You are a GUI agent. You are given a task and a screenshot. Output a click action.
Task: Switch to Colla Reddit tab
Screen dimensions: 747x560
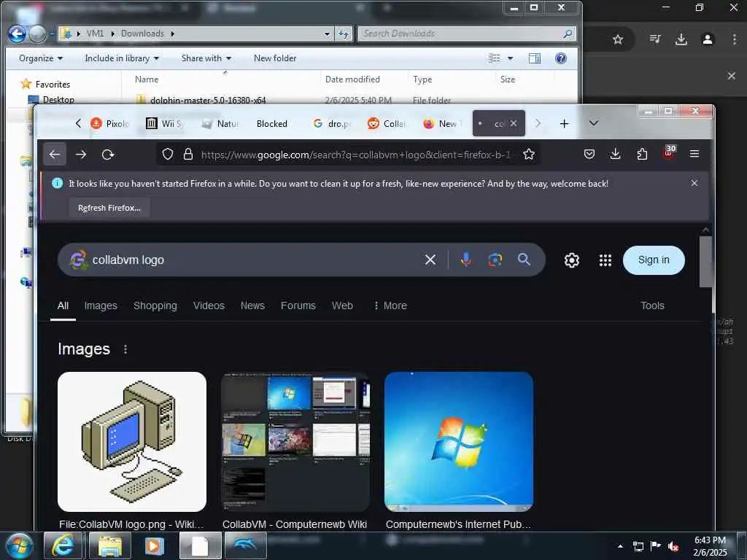click(387, 124)
